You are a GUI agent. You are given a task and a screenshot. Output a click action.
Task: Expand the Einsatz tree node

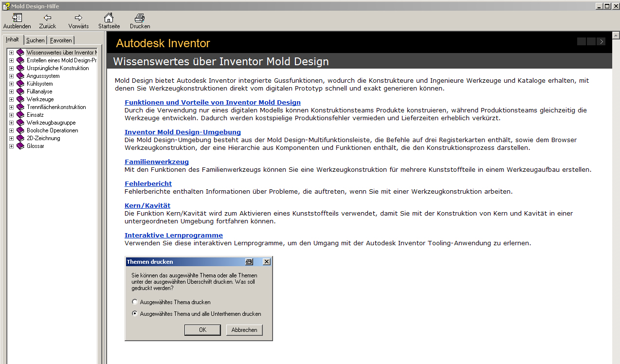11,115
